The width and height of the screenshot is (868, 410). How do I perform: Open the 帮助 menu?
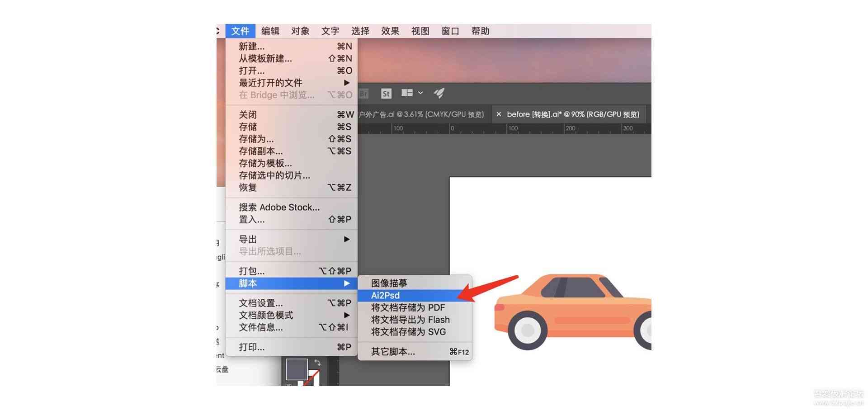481,31
